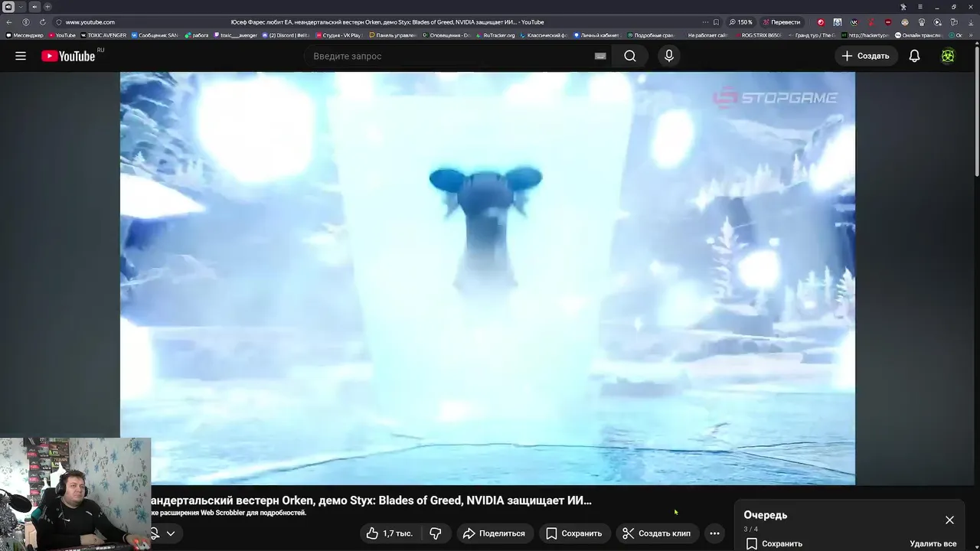Open the browser profile icon left of reload
Screen dimensions: 980x551
(26, 22)
